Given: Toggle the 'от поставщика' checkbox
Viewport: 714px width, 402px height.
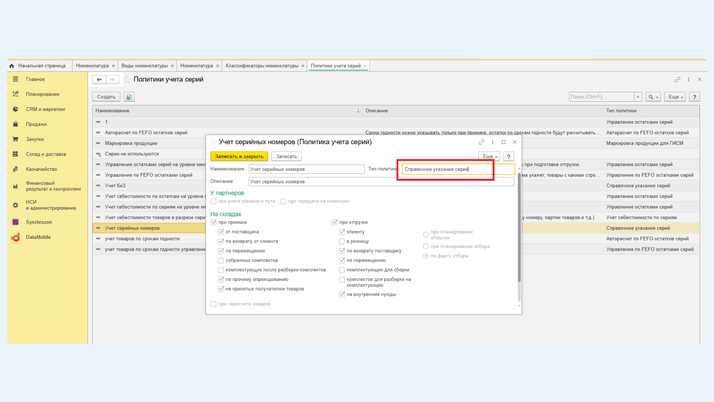Looking at the screenshot, I should coord(221,232).
